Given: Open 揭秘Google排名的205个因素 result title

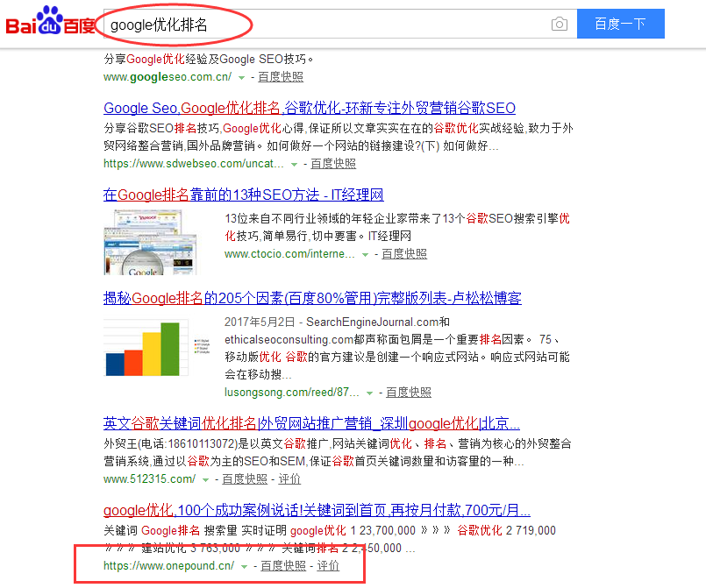Looking at the screenshot, I should [x=312, y=298].
